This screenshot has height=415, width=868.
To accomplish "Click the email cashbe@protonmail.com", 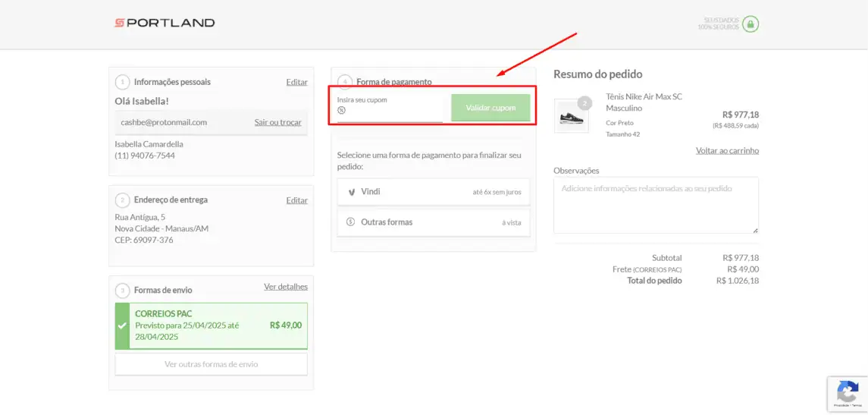I will coord(164,122).
